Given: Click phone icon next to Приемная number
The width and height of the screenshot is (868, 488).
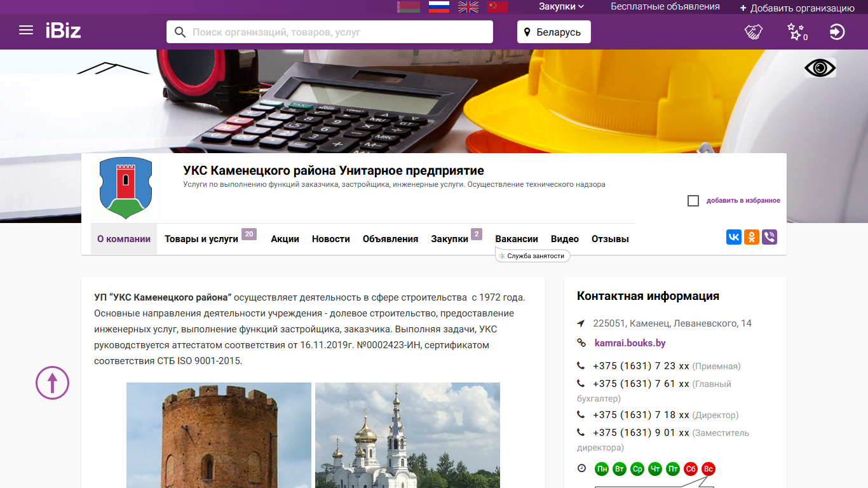Looking at the screenshot, I should (581, 366).
